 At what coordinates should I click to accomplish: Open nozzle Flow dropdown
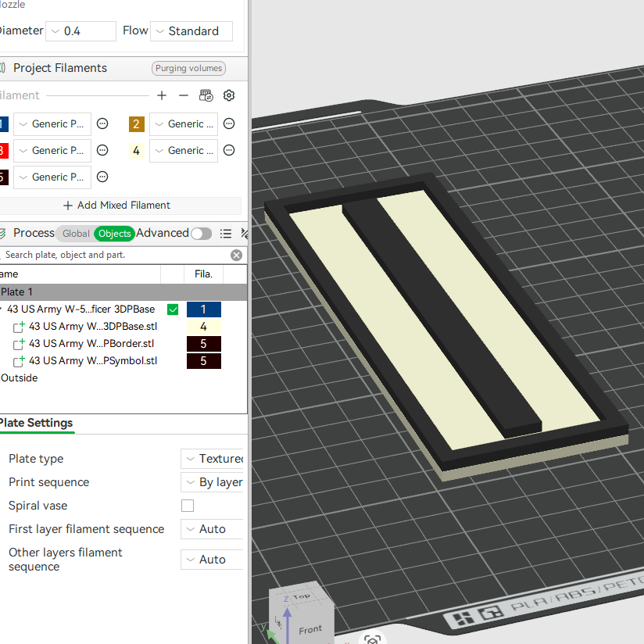point(191,31)
